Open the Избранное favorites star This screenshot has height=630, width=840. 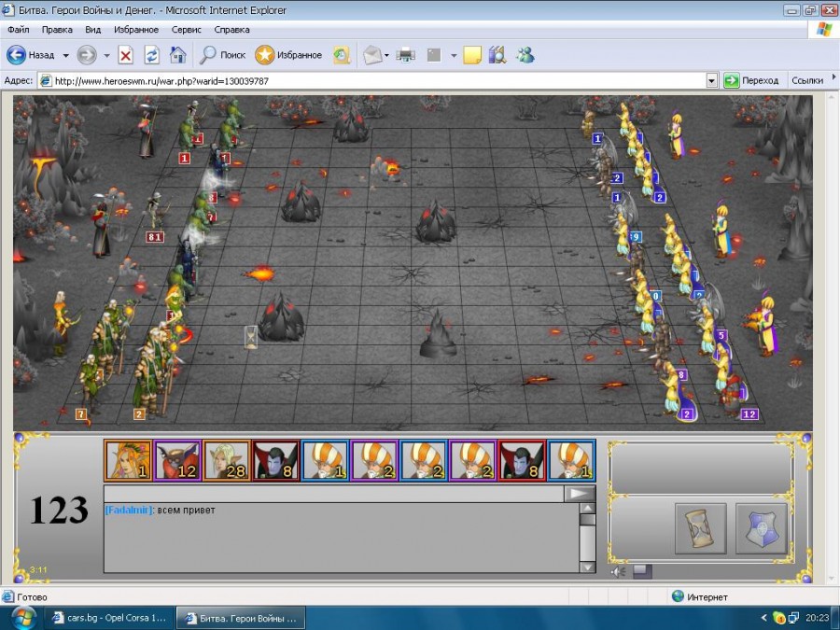coord(288,55)
